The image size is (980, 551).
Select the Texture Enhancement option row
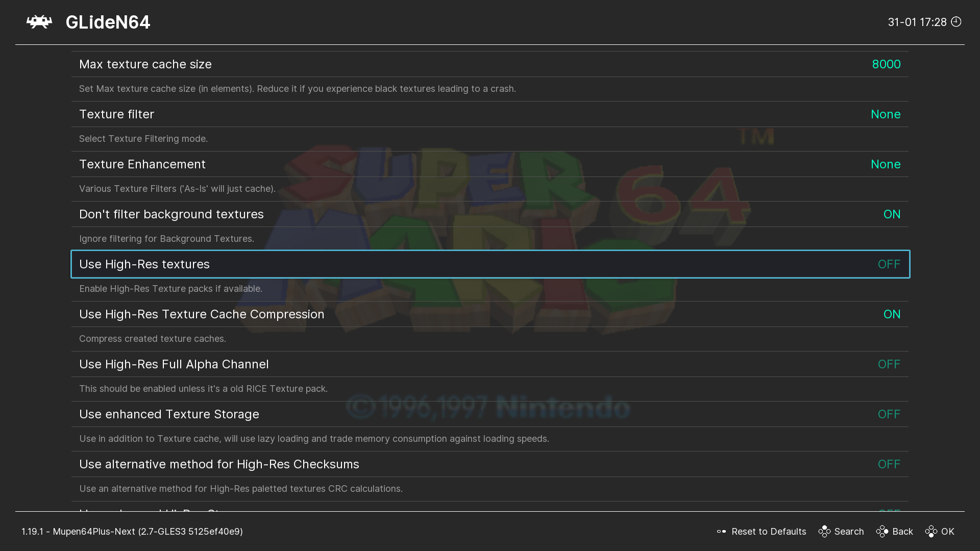pyautogui.click(x=490, y=164)
